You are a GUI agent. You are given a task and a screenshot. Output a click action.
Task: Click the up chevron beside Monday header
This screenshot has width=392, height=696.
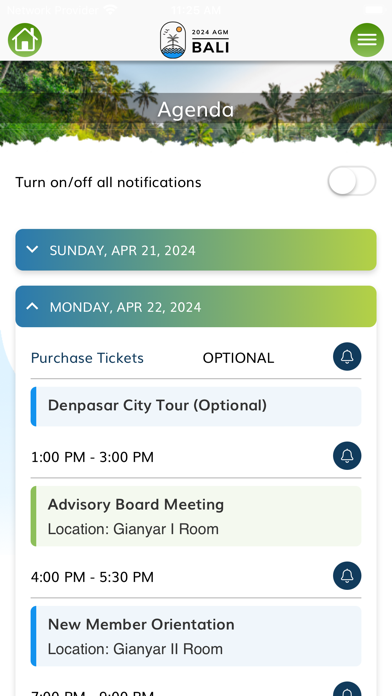[x=32, y=306]
